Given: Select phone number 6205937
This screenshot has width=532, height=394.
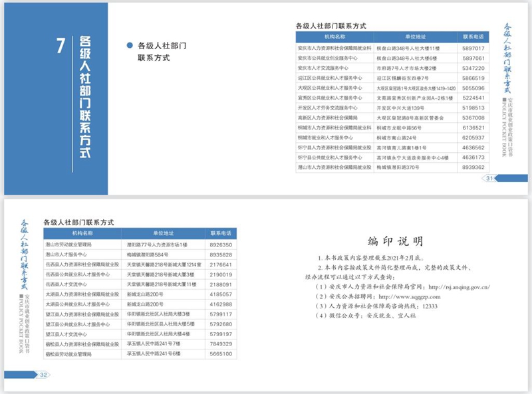Looking at the screenshot, I should (x=473, y=138).
